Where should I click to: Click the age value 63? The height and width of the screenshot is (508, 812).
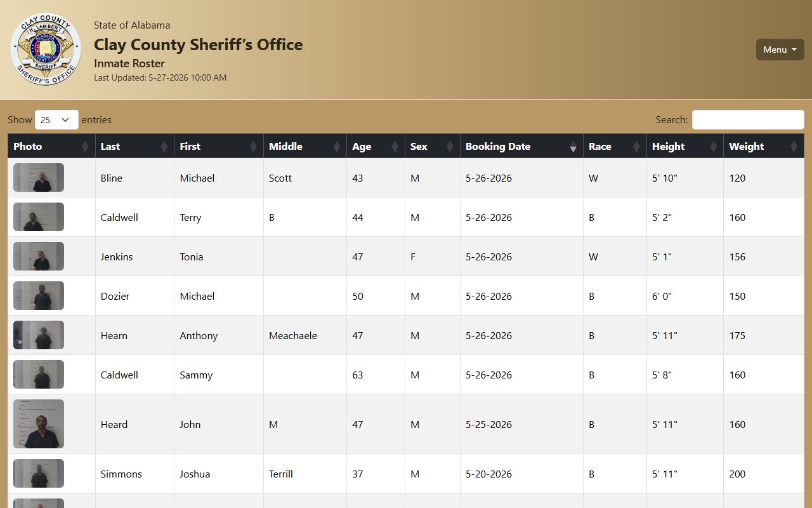pyautogui.click(x=358, y=375)
